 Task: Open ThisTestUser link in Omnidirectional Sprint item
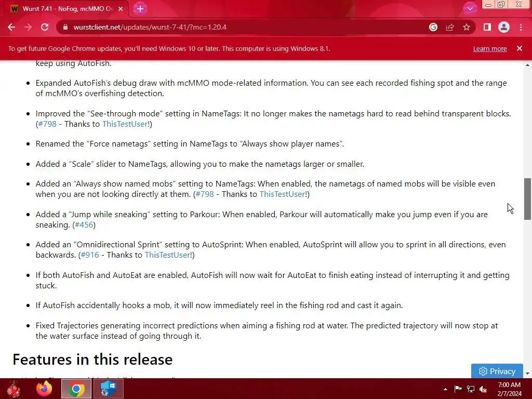tap(167, 255)
